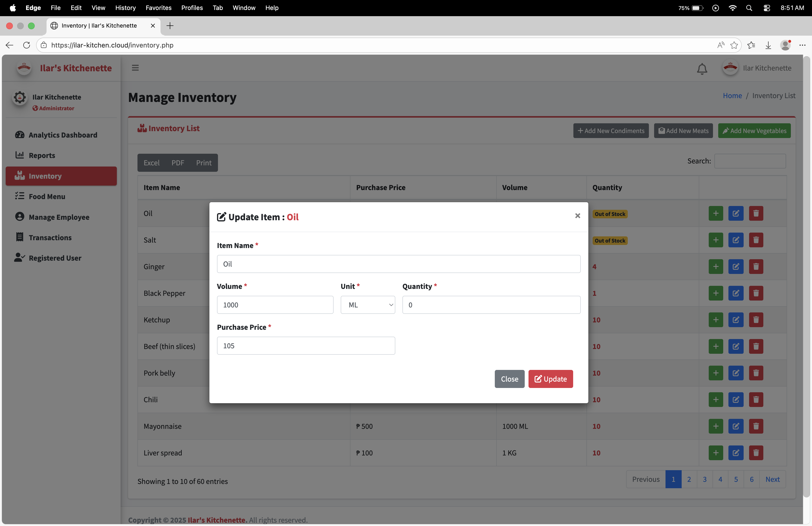Open browser downloads icon

click(x=768, y=45)
